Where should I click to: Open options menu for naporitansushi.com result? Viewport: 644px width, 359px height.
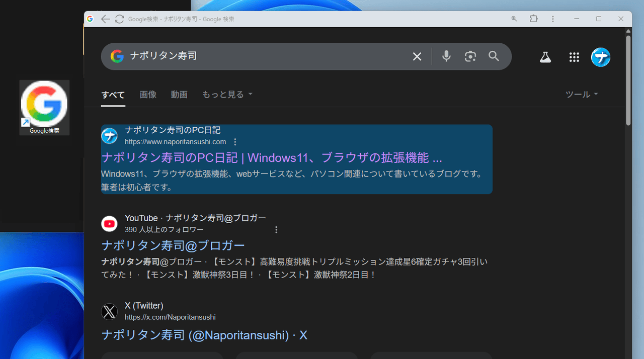[x=235, y=142]
